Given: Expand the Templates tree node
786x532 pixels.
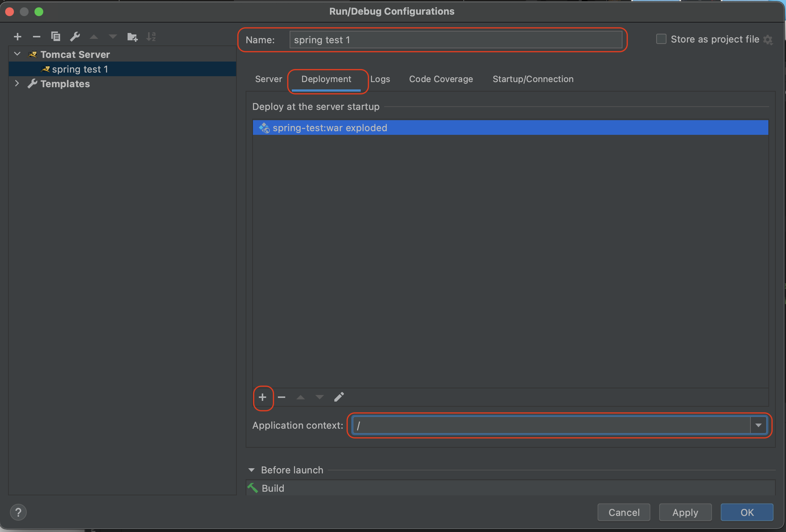Looking at the screenshot, I should pyautogui.click(x=17, y=84).
